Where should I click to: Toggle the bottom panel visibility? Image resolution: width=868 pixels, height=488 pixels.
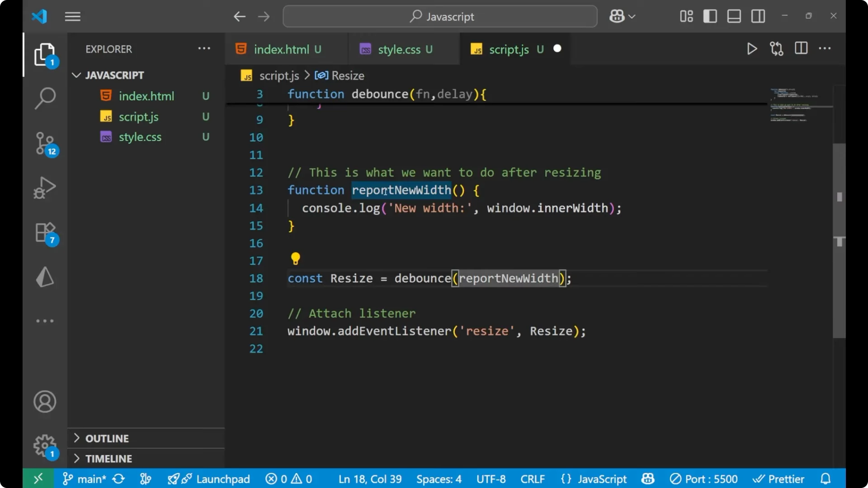tap(734, 16)
